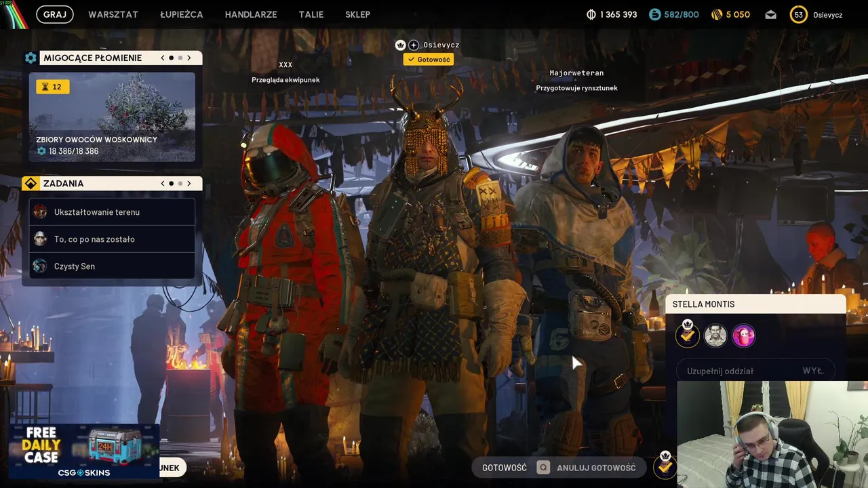The height and width of the screenshot is (488, 868).
Task: Click the Q key hint icon
Action: coord(543,468)
